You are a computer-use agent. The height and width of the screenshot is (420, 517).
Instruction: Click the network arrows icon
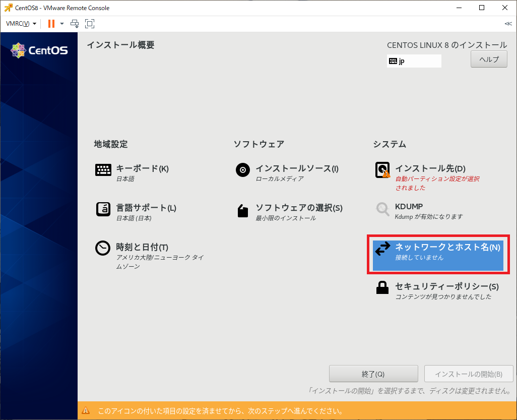(382, 249)
